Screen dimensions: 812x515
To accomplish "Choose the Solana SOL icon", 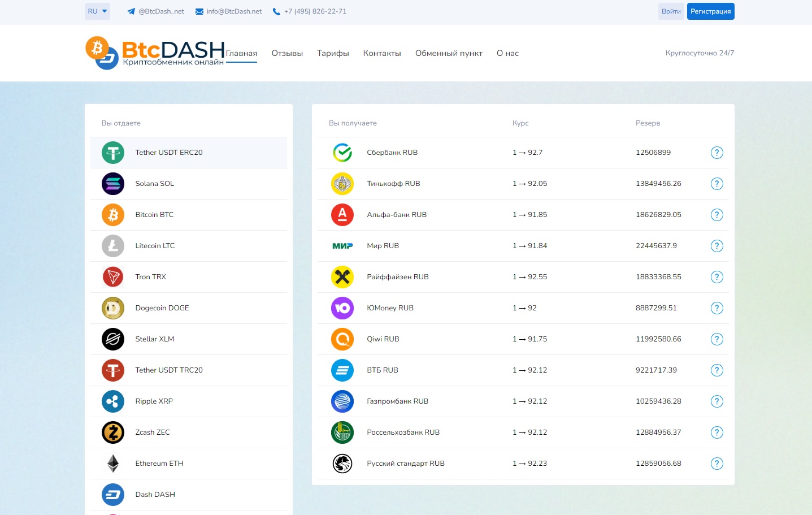I will point(113,184).
